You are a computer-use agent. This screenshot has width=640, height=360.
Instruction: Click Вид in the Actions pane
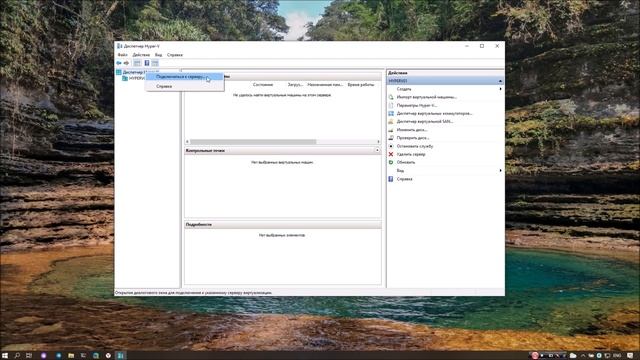point(400,171)
